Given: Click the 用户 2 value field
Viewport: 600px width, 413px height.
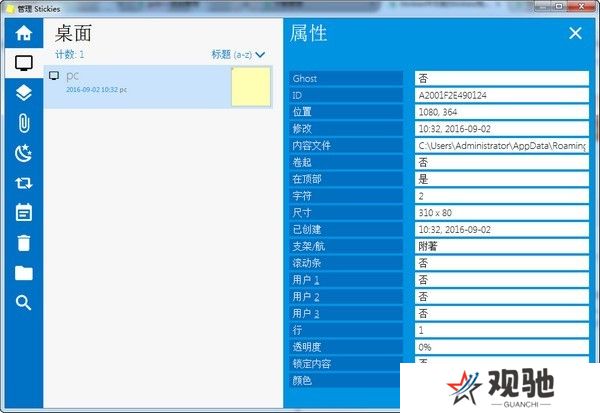Looking at the screenshot, I should pos(502,297).
